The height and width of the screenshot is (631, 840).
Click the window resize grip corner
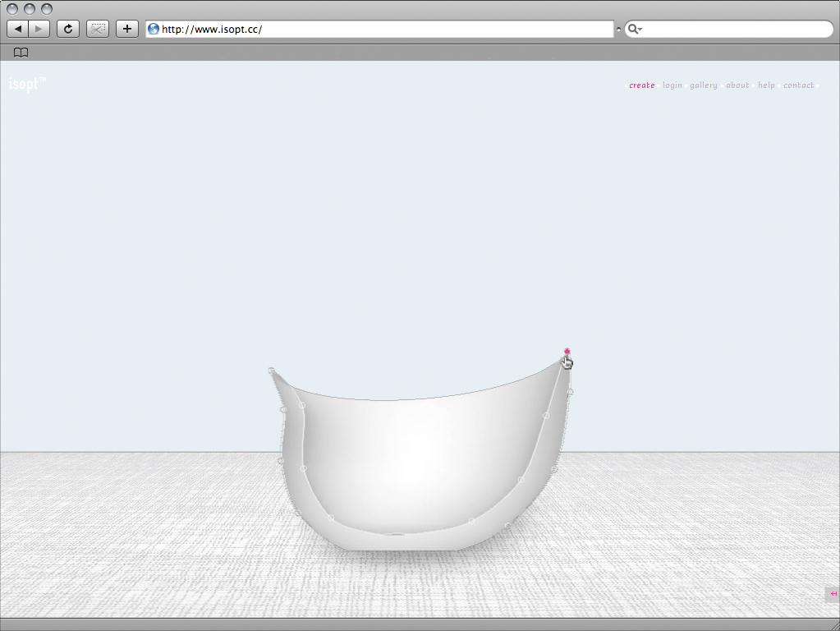834,625
